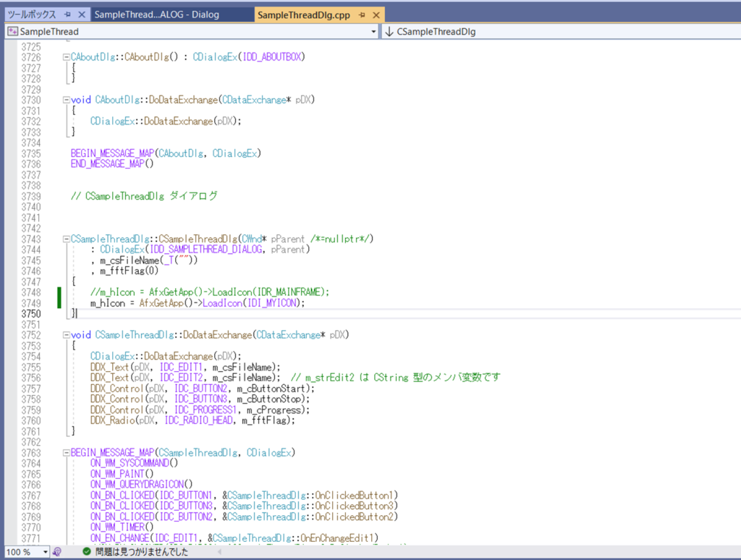
Task: Open the SampleThread project scope dropdown
Action: 373,32
